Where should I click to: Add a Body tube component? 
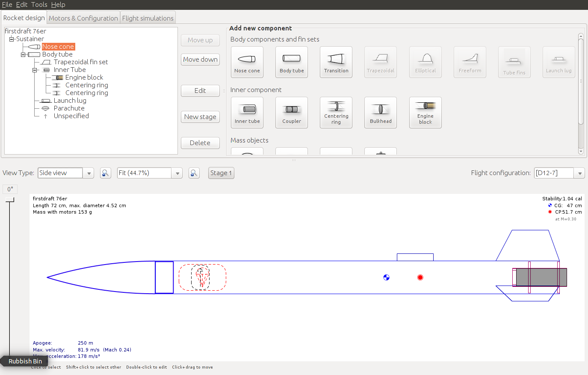point(291,62)
